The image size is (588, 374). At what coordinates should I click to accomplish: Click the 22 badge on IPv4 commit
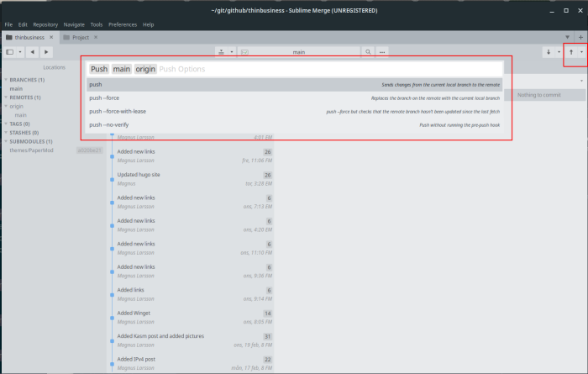click(x=267, y=360)
